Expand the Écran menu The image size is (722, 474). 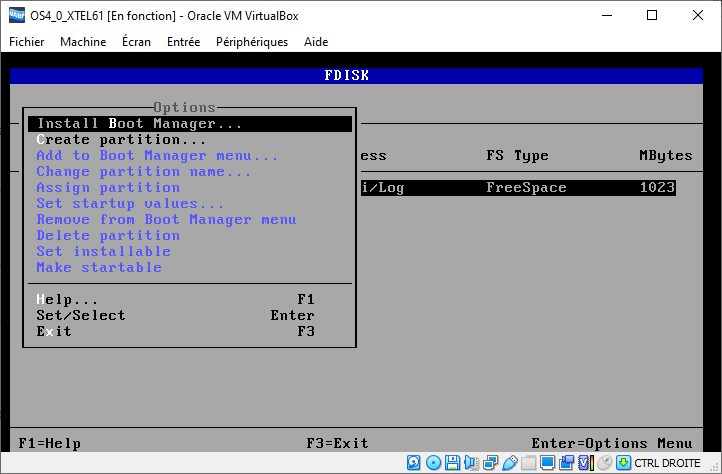136,42
